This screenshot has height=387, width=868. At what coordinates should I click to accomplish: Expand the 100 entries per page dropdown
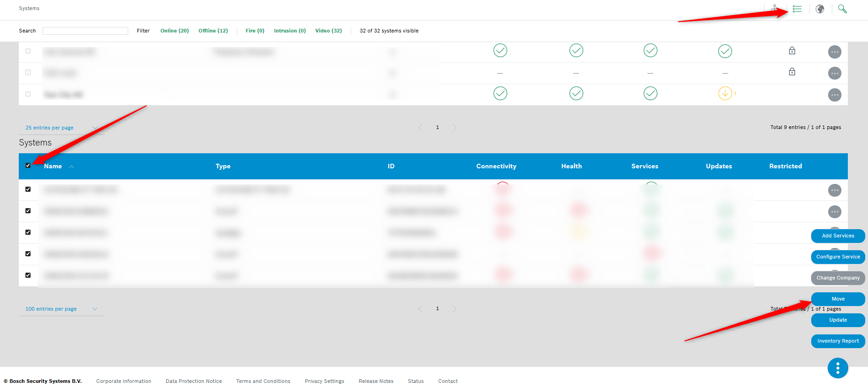point(61,309)
